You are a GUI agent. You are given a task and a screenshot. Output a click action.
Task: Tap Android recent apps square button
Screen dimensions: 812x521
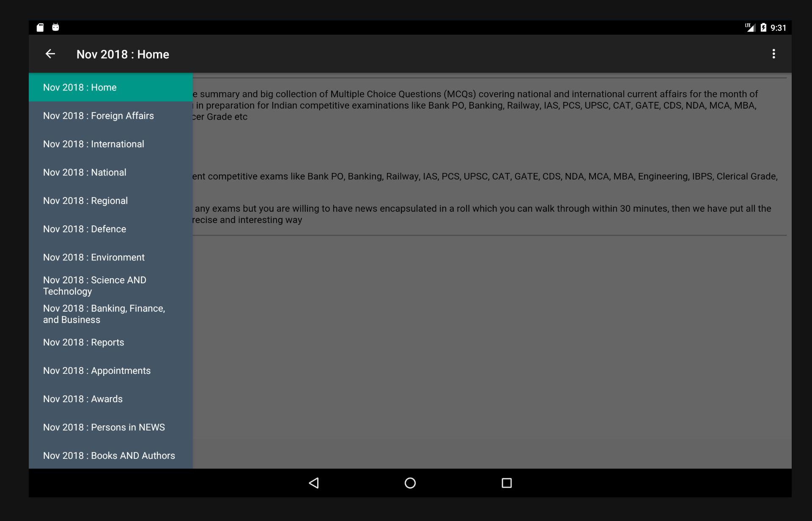click(506, 483)
